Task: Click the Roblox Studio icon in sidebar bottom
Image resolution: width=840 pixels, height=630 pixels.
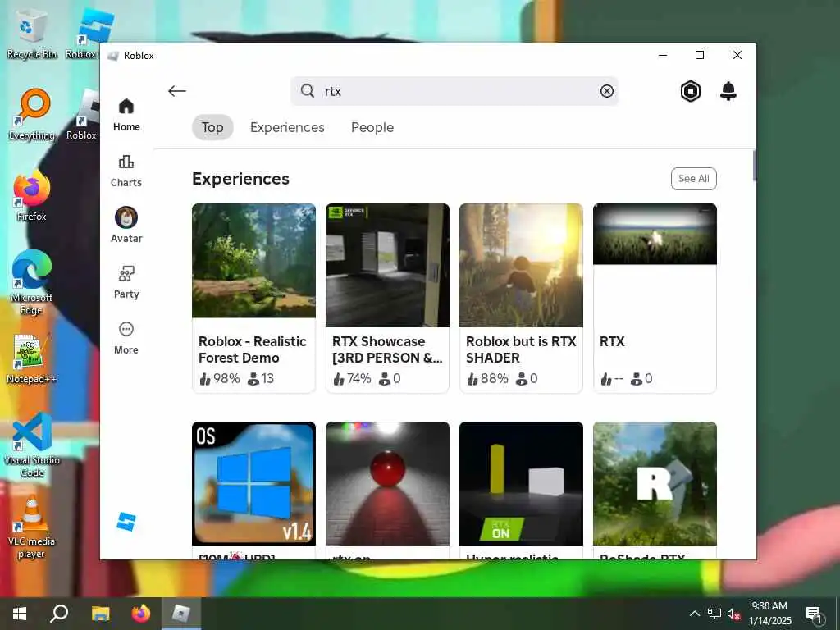Action: click(126, 521)
